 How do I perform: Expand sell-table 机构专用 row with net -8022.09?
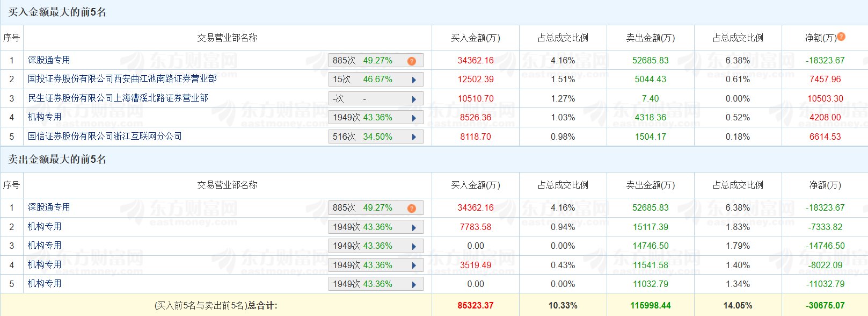[414, 265]
